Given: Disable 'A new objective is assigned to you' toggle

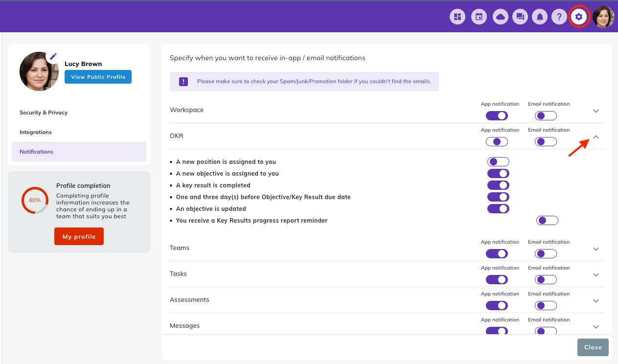Looking at the screenshot, I should (x=498, y=174).
